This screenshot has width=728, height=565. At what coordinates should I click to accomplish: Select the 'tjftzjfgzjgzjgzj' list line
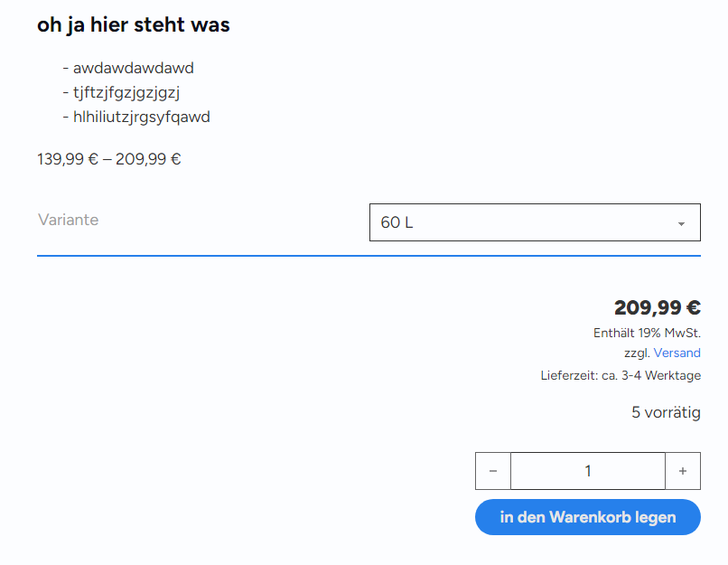point(121,92)
